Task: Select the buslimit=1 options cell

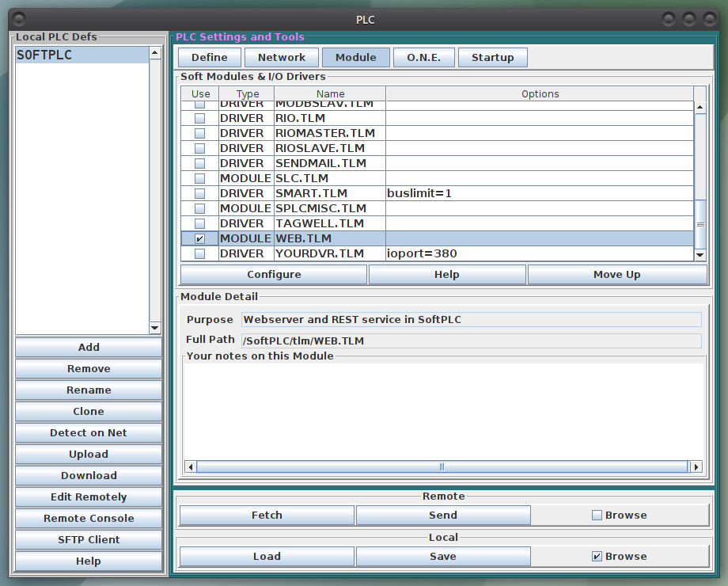Action: tap(540, 193)
